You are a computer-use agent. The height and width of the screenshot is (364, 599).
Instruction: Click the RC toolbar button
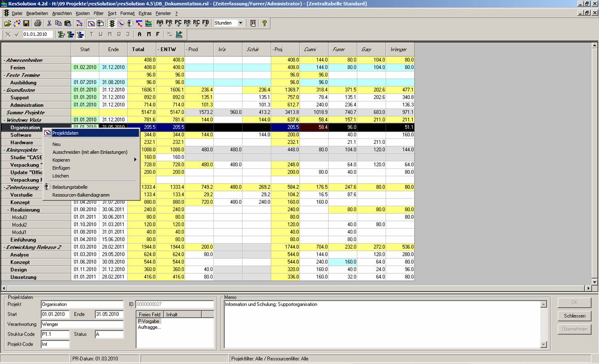pos(197,23)
